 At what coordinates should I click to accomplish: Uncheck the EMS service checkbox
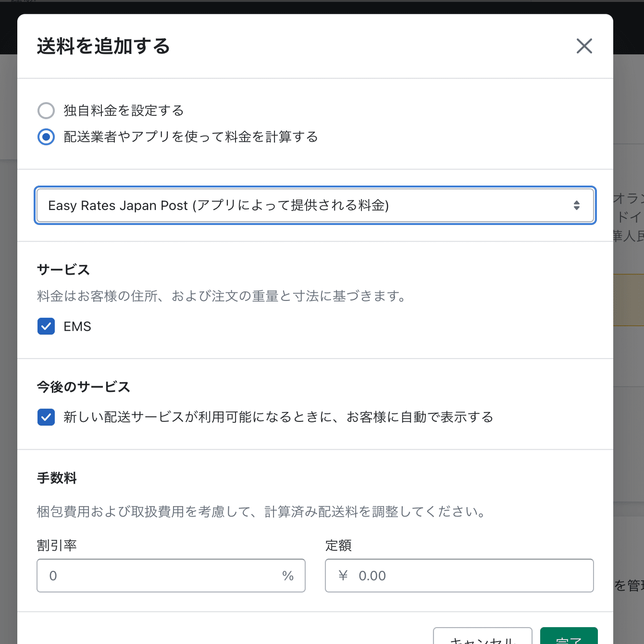tap(46, 326)
